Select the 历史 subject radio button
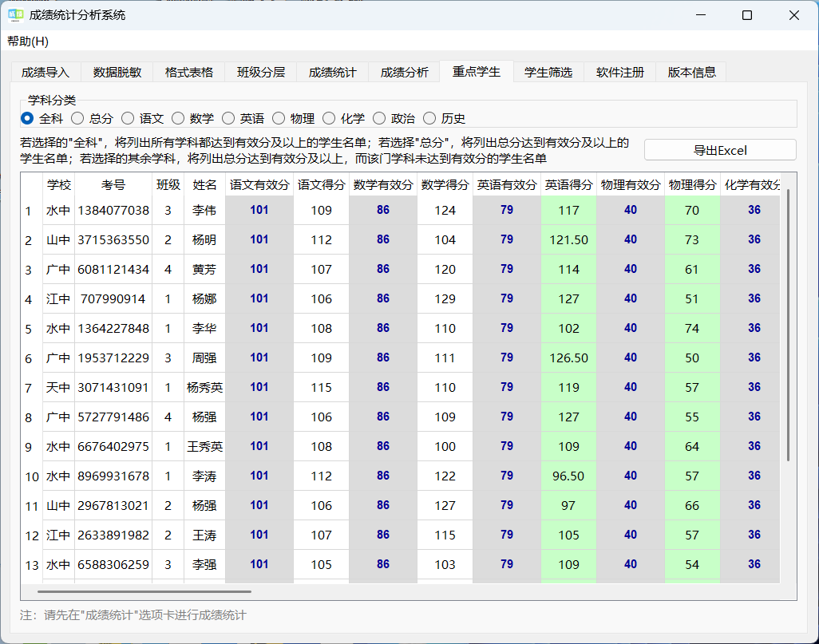The height and width of the screenshot is (644, 819). tap(429, 118)
